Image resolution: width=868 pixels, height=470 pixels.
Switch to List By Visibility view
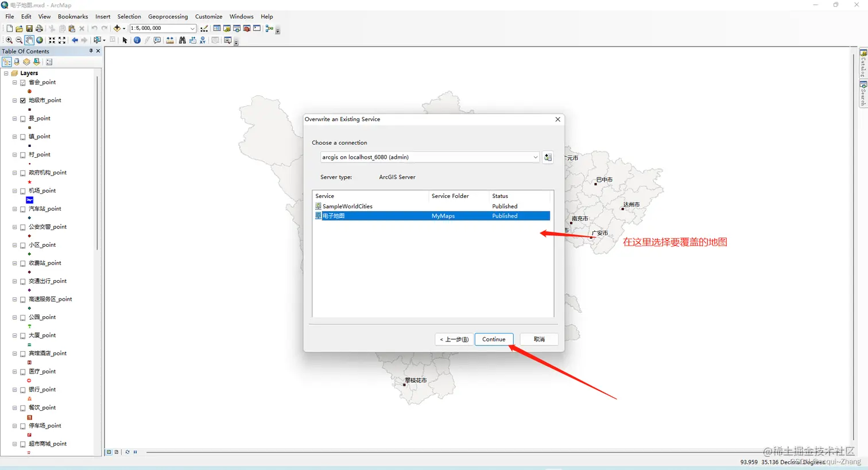point(26,61)
